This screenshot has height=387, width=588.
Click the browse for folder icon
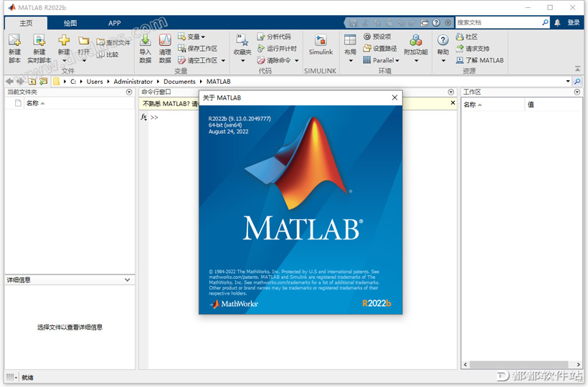[44, 81]
